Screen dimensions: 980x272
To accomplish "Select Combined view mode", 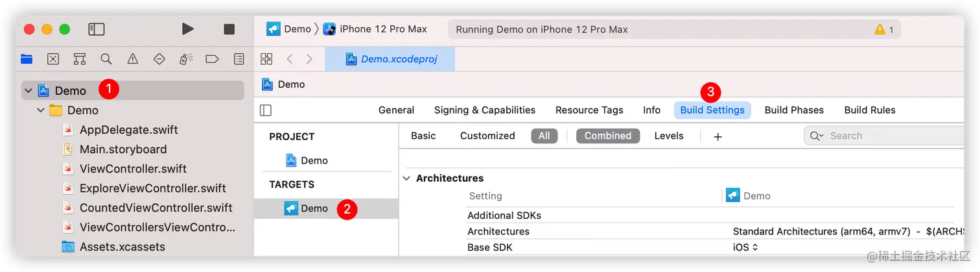I will (608, 136).
